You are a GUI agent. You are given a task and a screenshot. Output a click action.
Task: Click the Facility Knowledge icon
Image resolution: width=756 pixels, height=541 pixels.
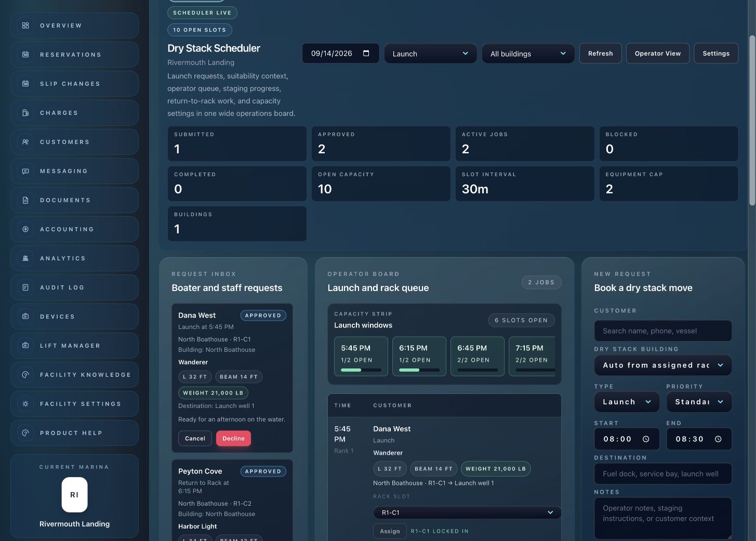pos(25,375)
